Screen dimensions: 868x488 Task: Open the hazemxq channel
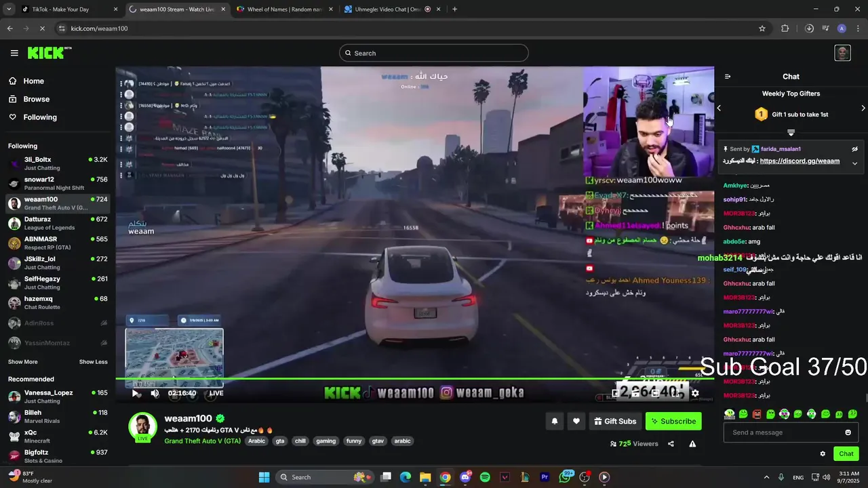pos(58,302)
